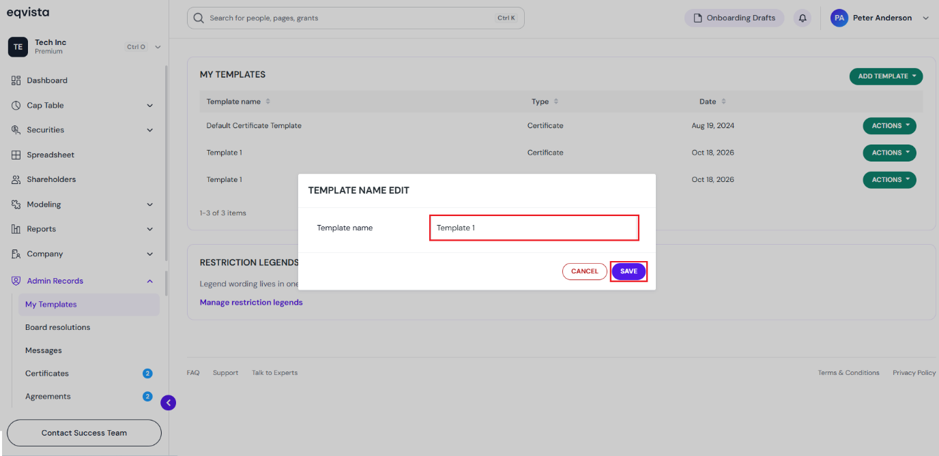
Task: Click the PA user avatar
Action: pyautogui.click(x=839, y=18)
